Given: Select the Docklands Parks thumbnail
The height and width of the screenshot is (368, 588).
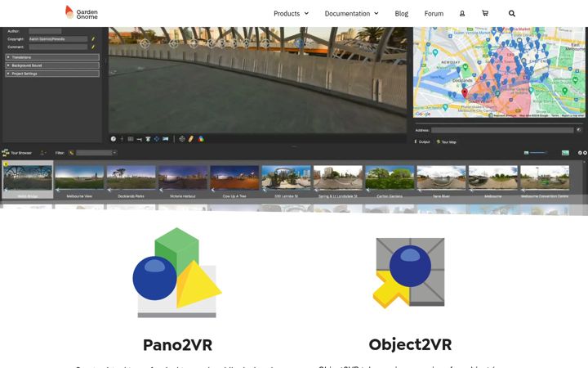Looking at the screenshot, I should click(x=131, y=177).
